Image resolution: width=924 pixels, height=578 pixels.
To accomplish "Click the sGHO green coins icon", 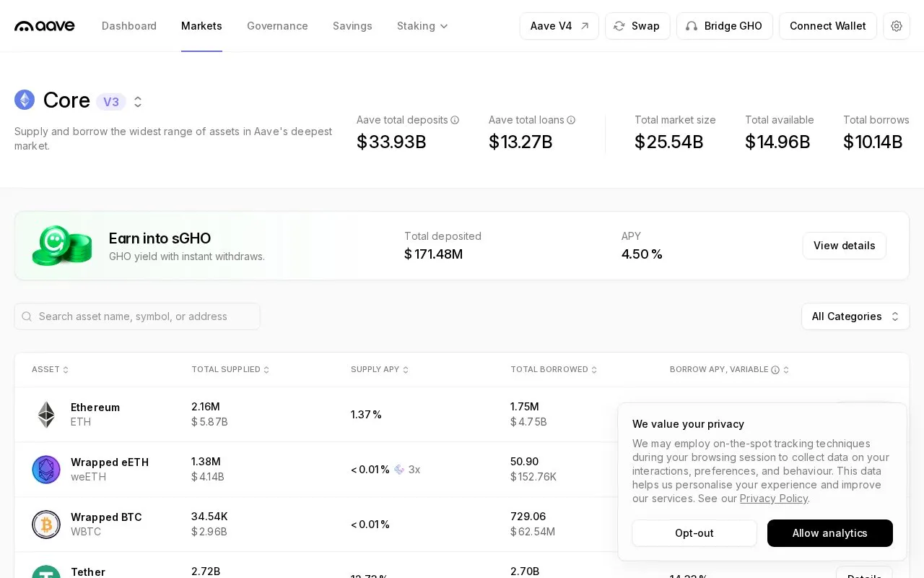I will click(62, 246).
